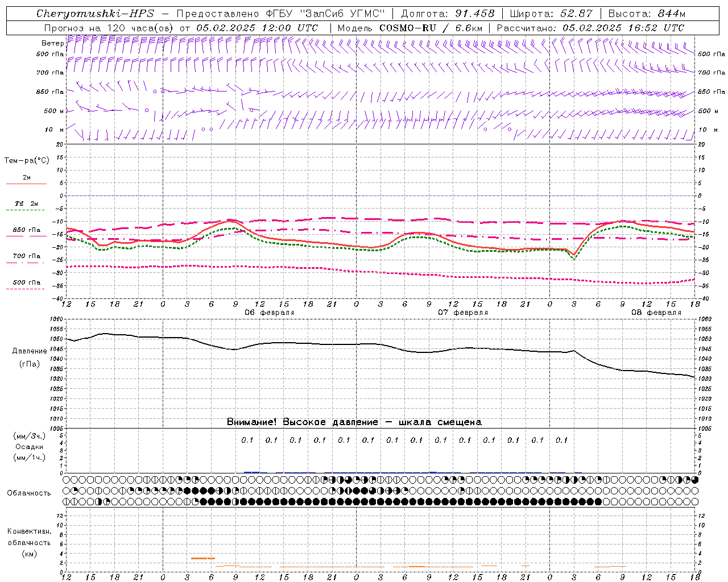Click the left 10 м wind level label

55,130
